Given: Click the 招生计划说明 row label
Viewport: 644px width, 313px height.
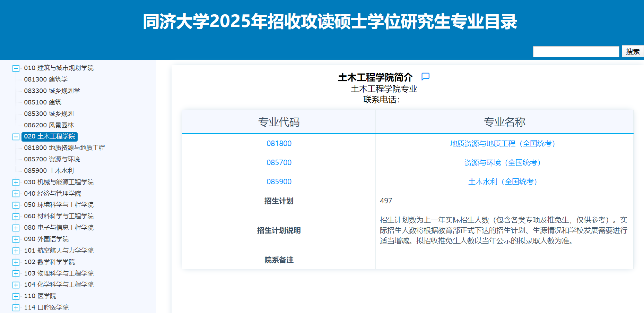Looking at the screenshot, I should [x=279, y=230].
